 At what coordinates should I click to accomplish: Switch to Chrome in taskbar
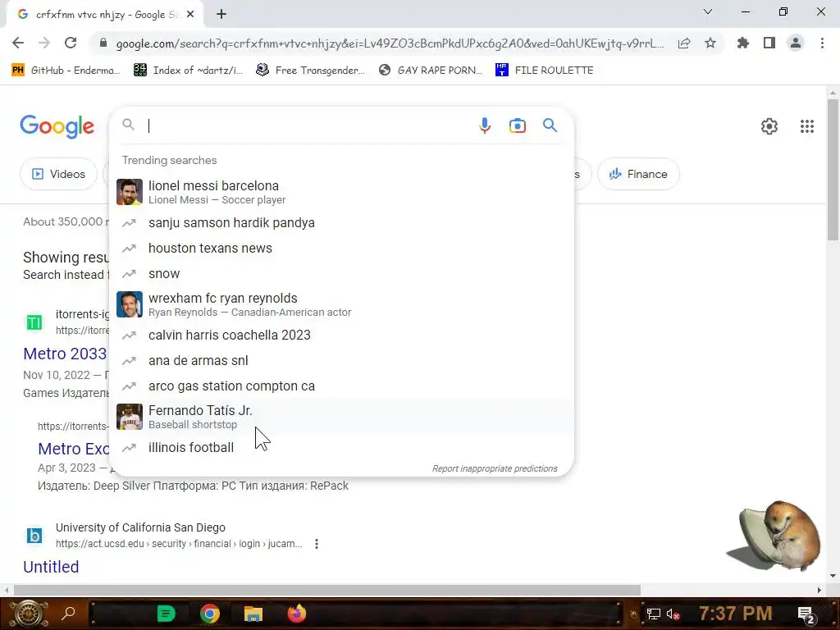click(x=209, y=614)
